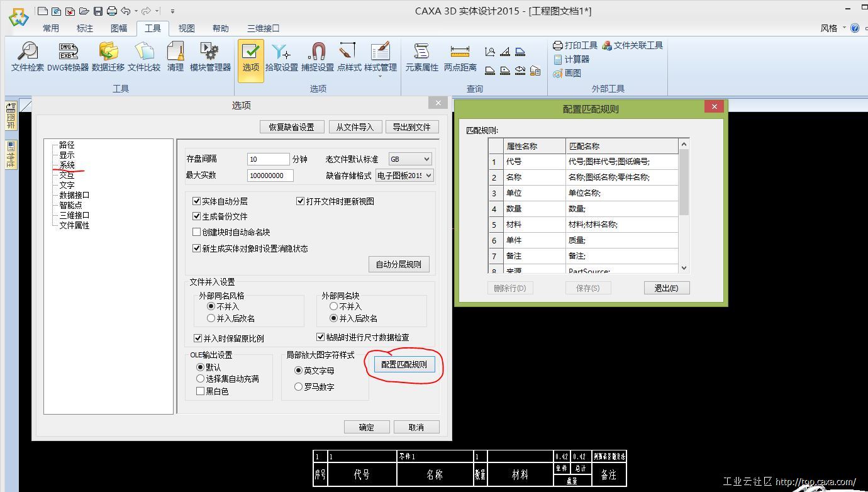The height and width of the screenshot is (492, 868).
Task: Switch to the 视图 ribbon tab
Action: pos(186,28)
